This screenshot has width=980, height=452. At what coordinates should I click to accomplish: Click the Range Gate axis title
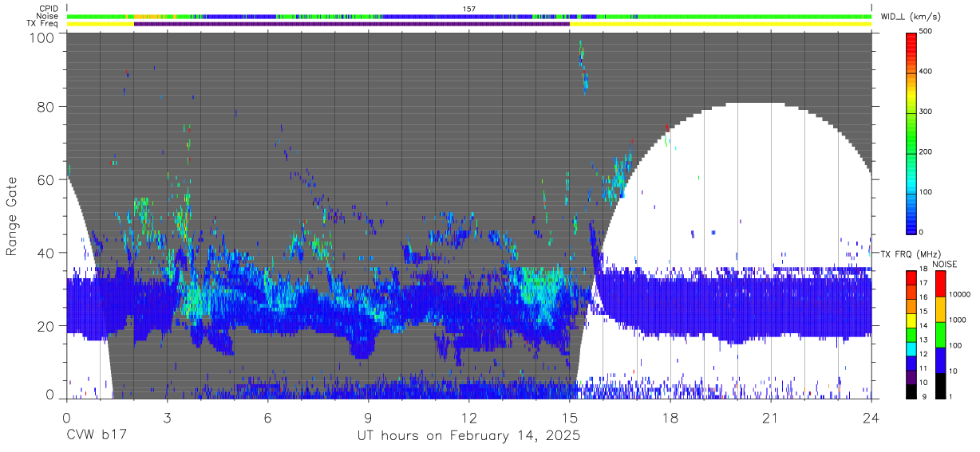(x=12, y=215)
